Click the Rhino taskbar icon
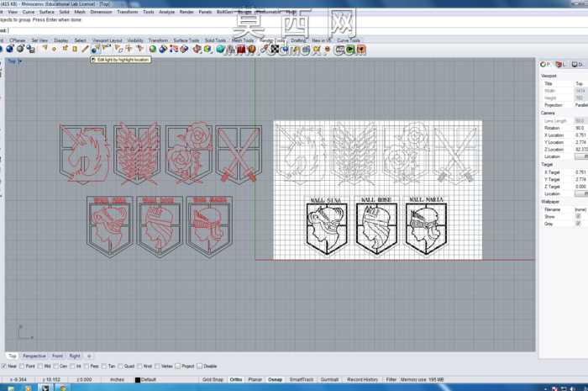 [45, 388]
